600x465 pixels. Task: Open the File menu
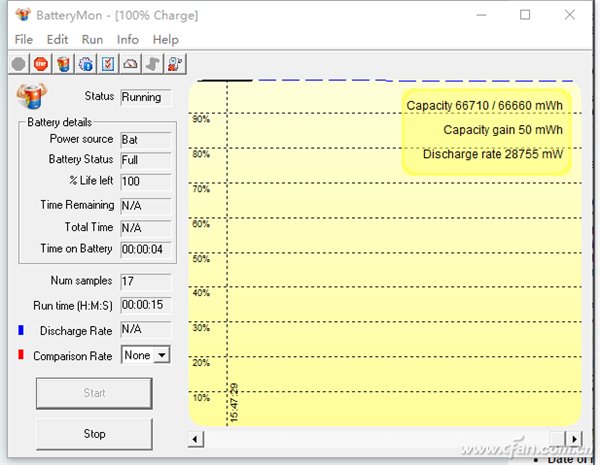tap(24, 39)
